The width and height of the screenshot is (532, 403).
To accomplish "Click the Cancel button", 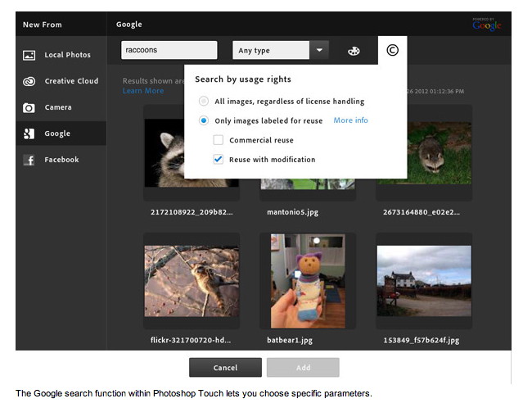I will click(225, 368).
